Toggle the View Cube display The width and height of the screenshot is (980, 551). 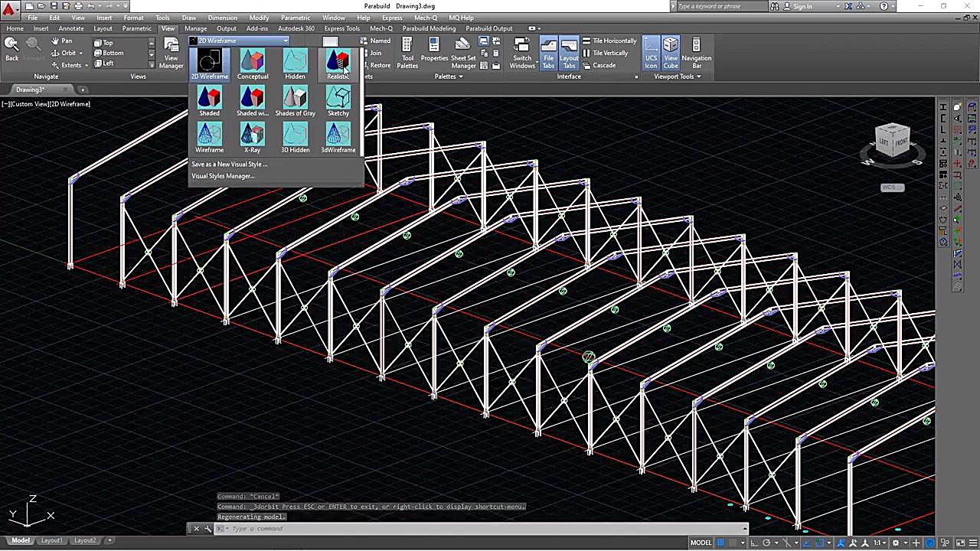pos(671,53)
